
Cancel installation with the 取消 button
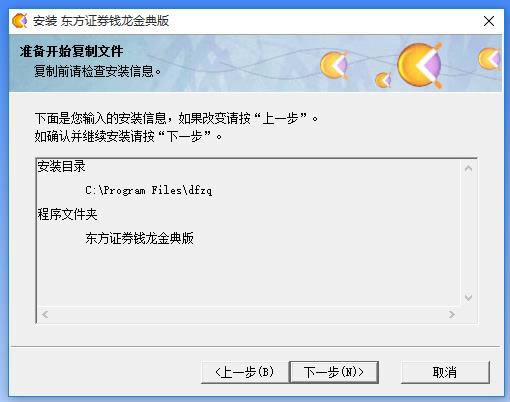pos(445,372)
